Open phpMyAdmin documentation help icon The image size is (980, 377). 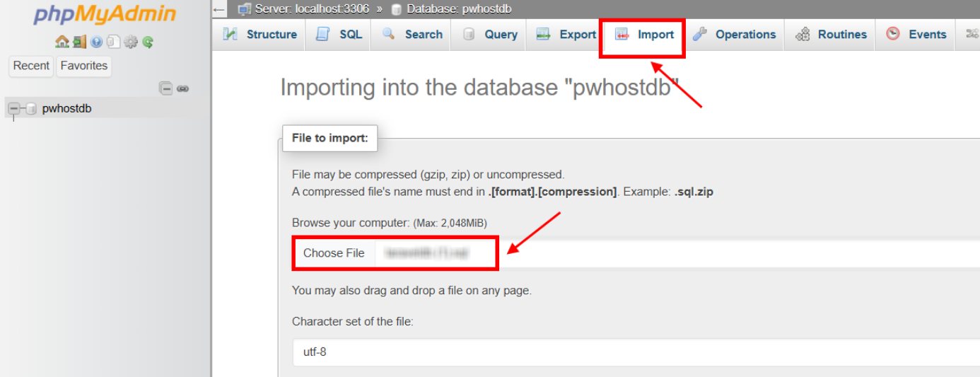[x=97, y=42]
